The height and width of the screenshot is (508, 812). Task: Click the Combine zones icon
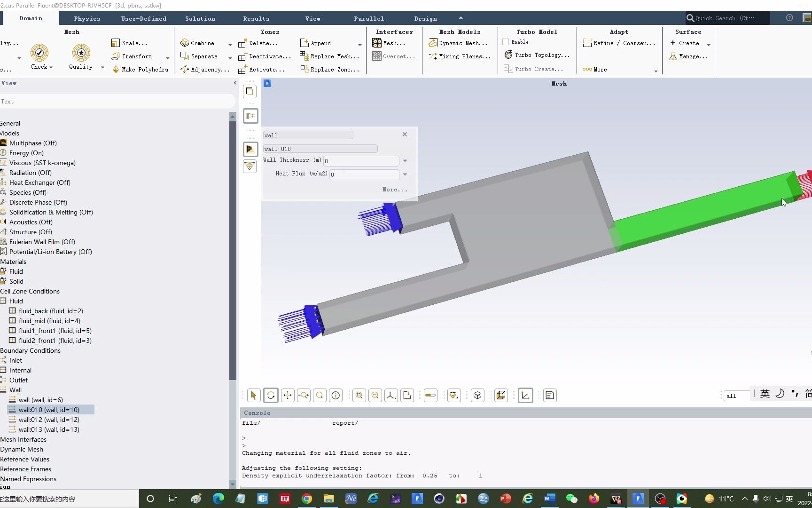click(x=184, y=43)
